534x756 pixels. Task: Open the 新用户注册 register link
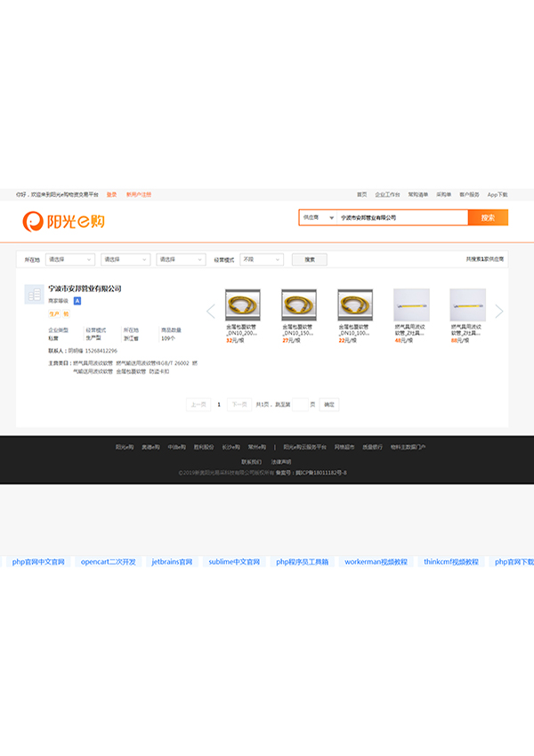[x=139, y=195]
